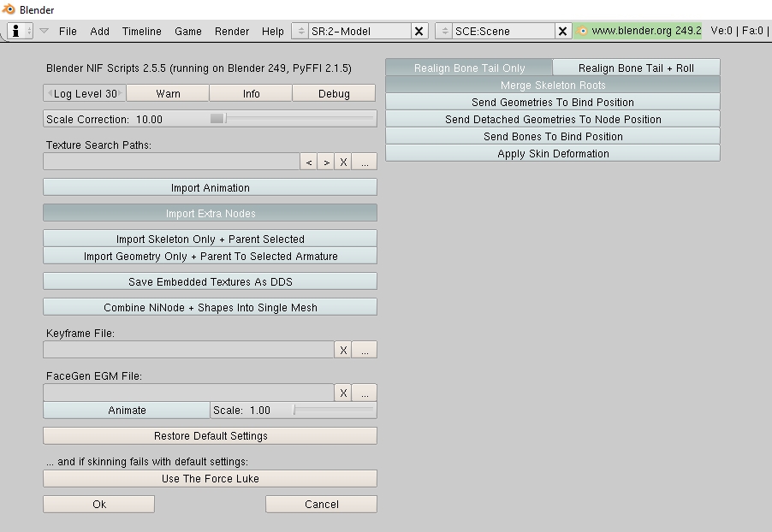The image size is (772, 532).
Task: Open the Add menu
Action: (99, 31)
